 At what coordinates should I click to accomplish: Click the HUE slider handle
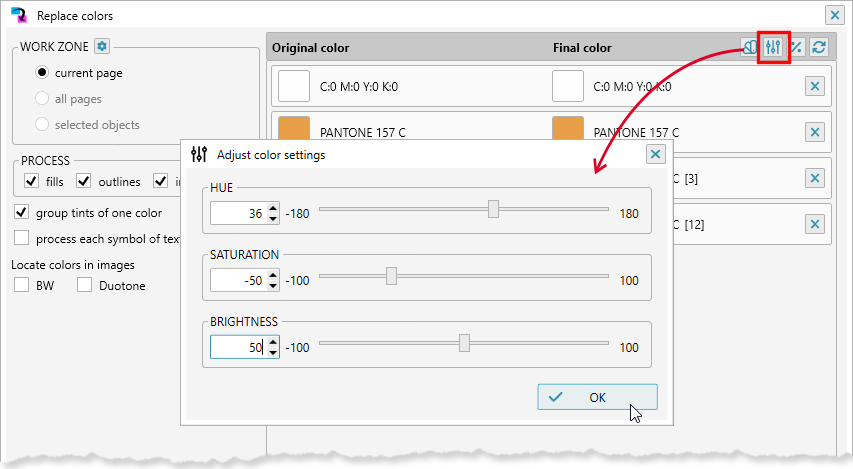click(x=493, y=209)
